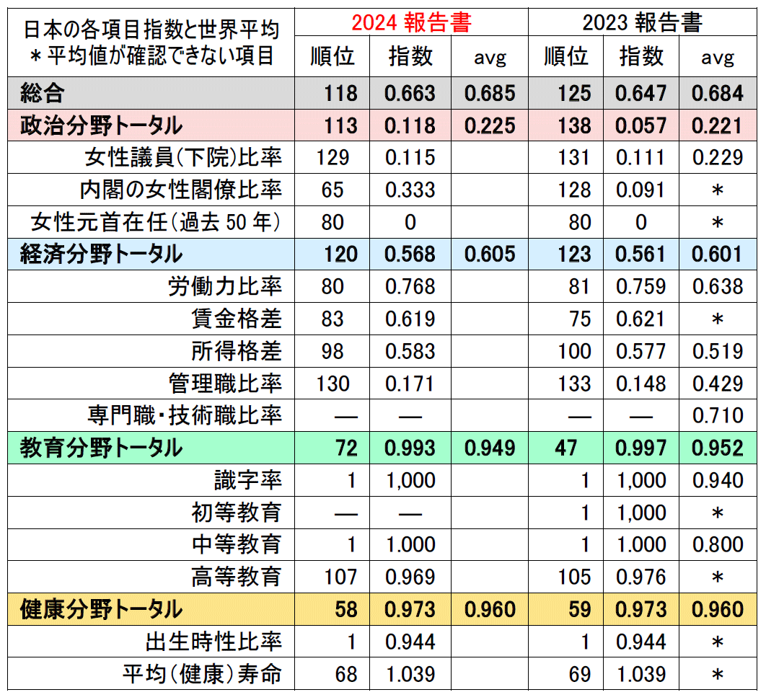Select the "識字率" label
Image resolution: width=766 pixels, height=700 pixels.
tap(248, 480)
